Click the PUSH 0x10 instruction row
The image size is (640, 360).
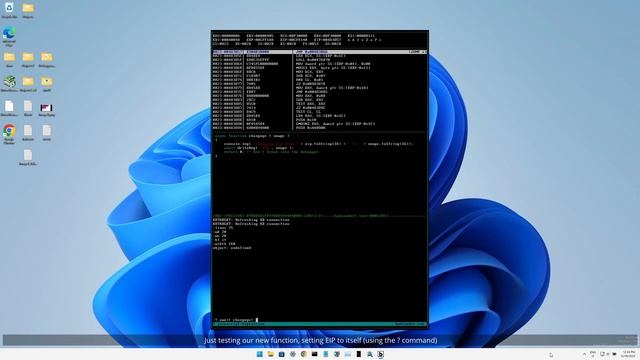[x=306, y=120]
